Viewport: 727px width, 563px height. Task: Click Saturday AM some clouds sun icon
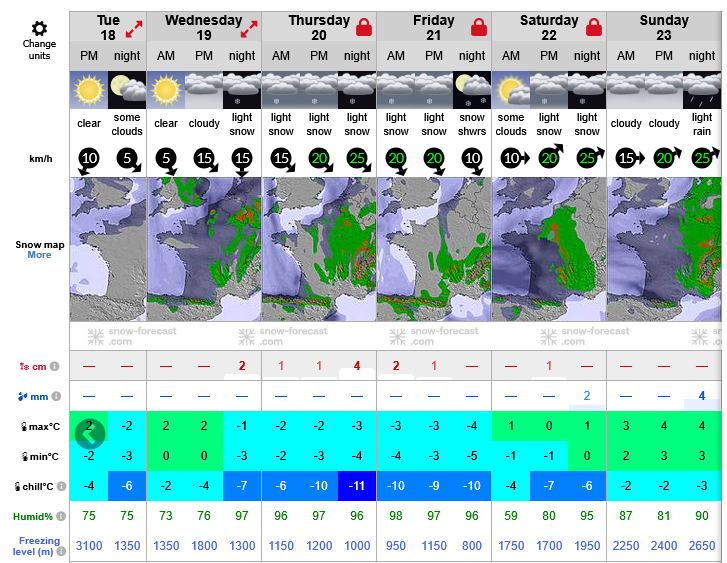pos(511,90)
